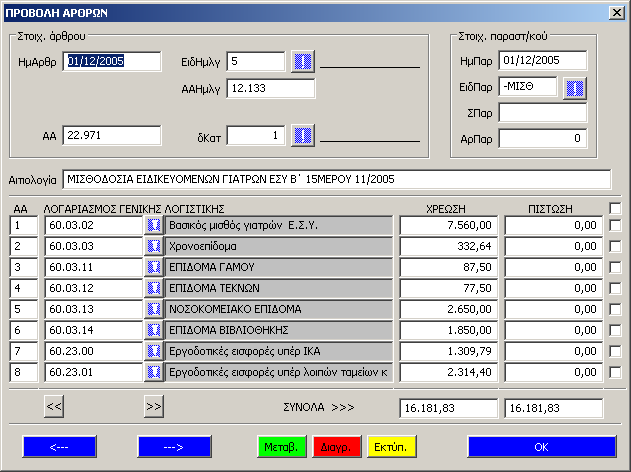Click debit amount 7.560,00
Image resolution: width=631 pixels, height=472 pixels.
tap(449, 225)
